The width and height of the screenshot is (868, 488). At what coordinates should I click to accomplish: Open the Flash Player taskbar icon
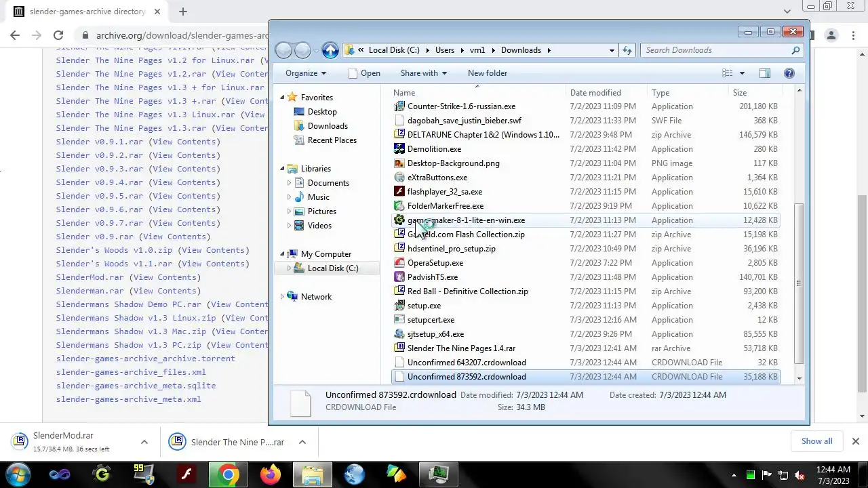[x=186, y=474]
